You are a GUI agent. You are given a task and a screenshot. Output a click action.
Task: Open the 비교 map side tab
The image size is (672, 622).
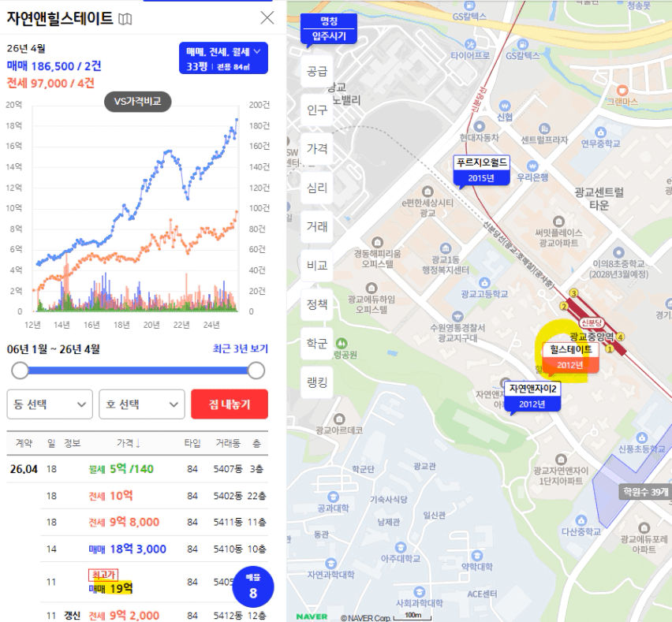(x=317, y=266)
